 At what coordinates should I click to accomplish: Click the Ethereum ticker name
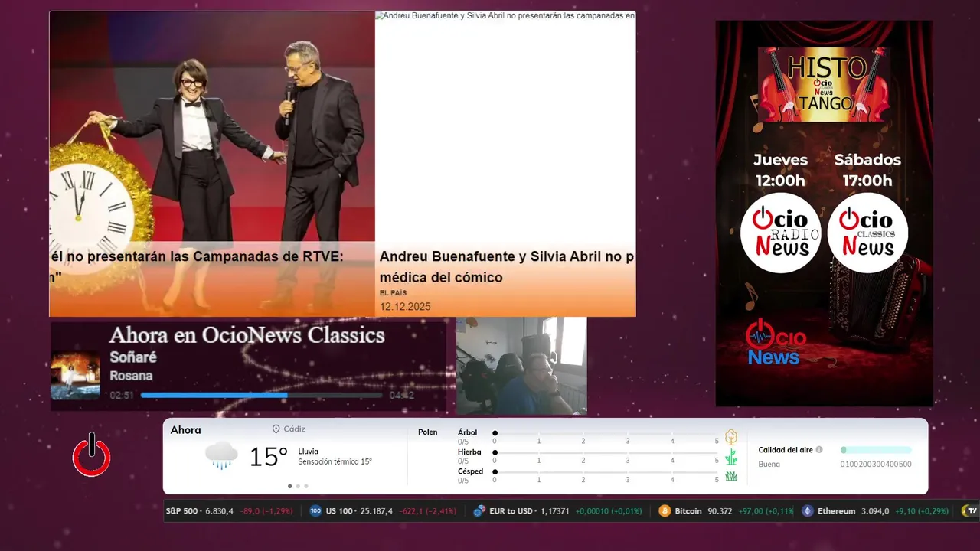click(x=836, y=510)
